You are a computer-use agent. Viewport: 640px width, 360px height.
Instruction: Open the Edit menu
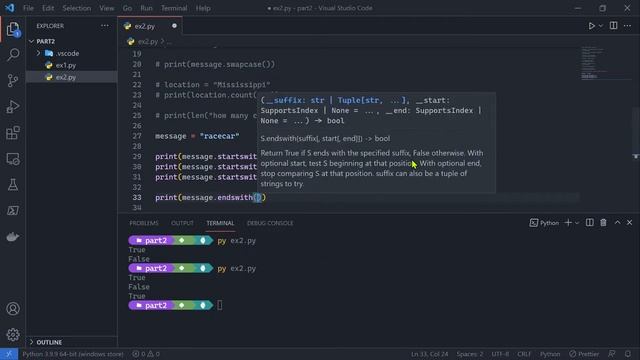[x=48, y=8]
